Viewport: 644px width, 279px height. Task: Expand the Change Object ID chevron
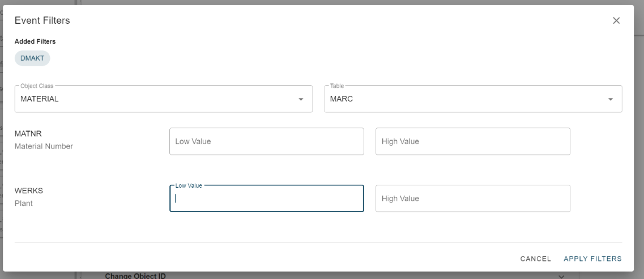[562, 276]
